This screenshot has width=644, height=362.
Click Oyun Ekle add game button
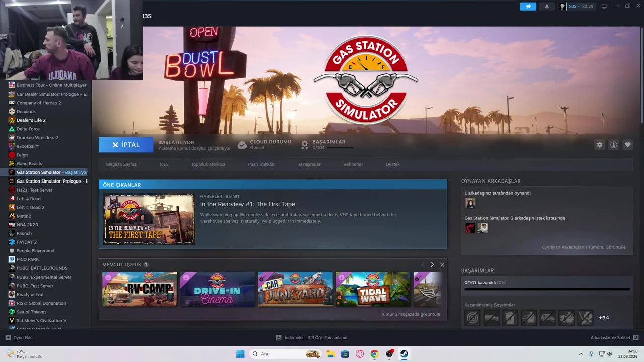coord(19,338)
